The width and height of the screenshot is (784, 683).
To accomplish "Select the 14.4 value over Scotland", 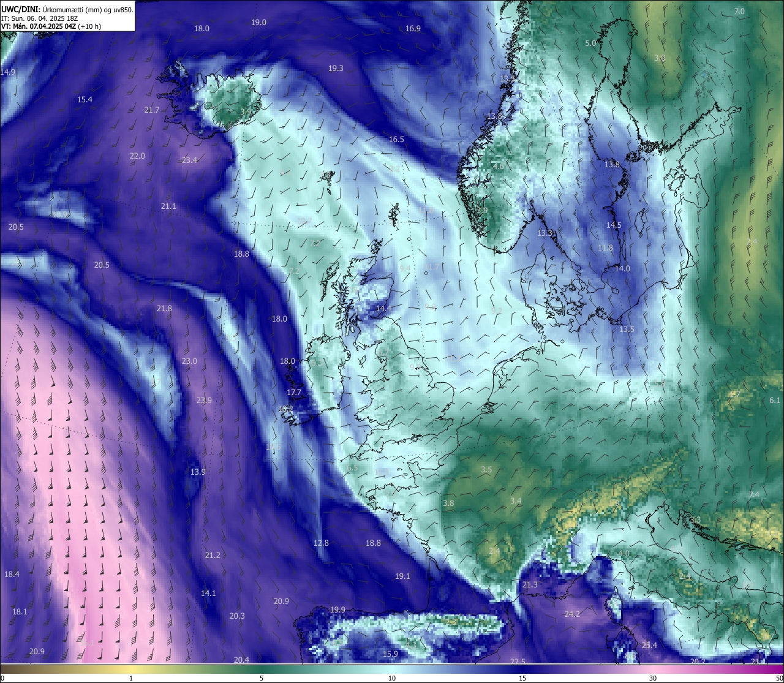I will click(x=383, y=309).
